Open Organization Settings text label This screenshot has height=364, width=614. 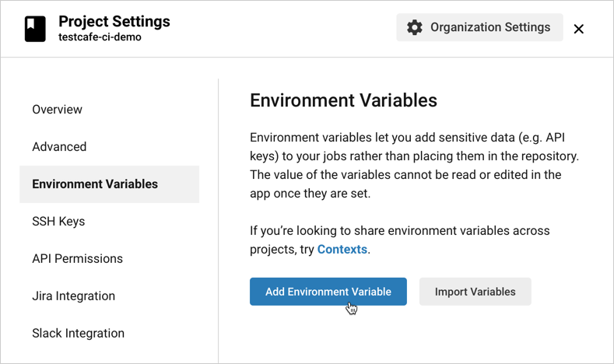tap(489, 27)
